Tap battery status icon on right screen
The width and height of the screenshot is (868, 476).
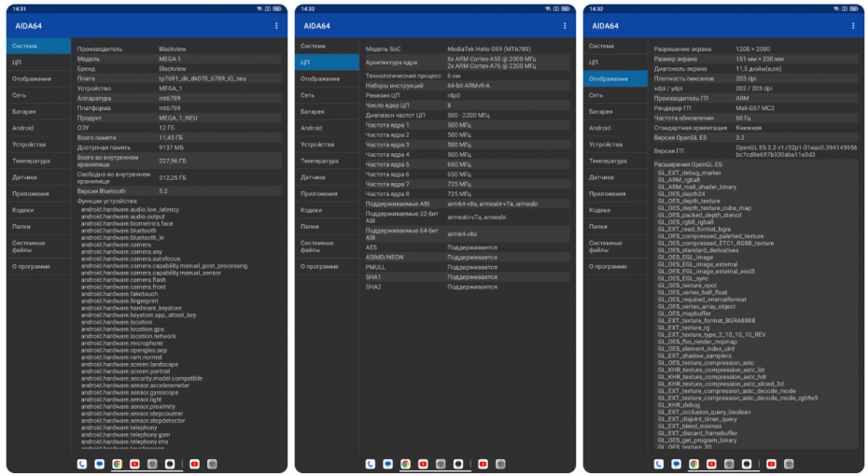tap(854, 8)
